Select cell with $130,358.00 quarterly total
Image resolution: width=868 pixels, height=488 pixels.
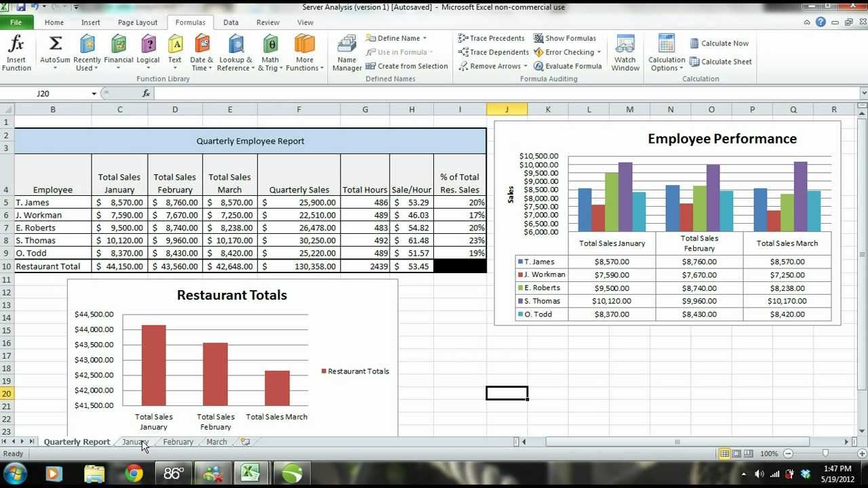pyautogui.click(x=298, y=266)
